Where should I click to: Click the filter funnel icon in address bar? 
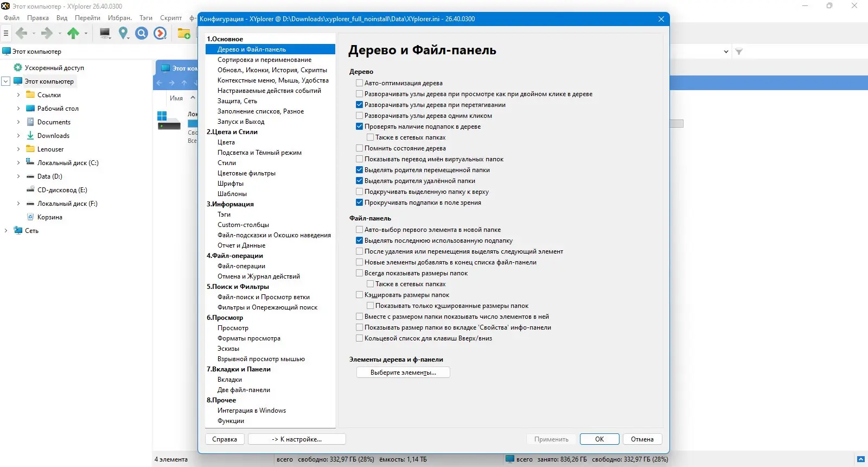[x=739, y=52]
